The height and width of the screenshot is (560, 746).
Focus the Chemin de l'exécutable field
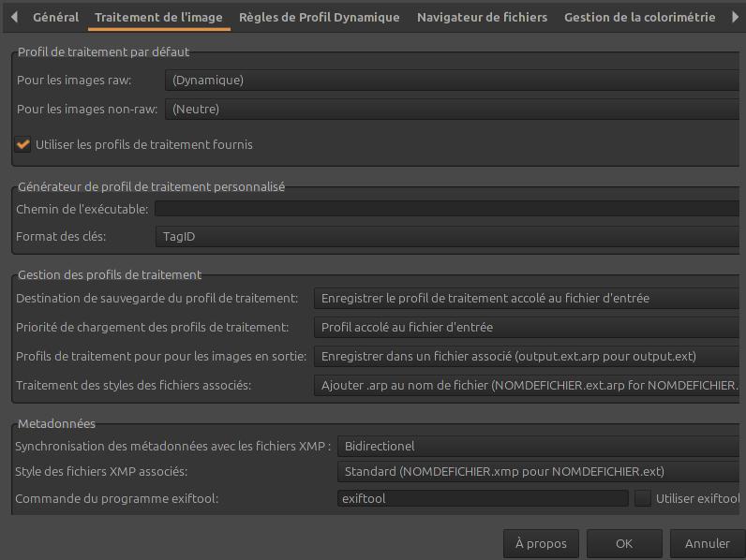pyautogui.click(x=447, y=209)
